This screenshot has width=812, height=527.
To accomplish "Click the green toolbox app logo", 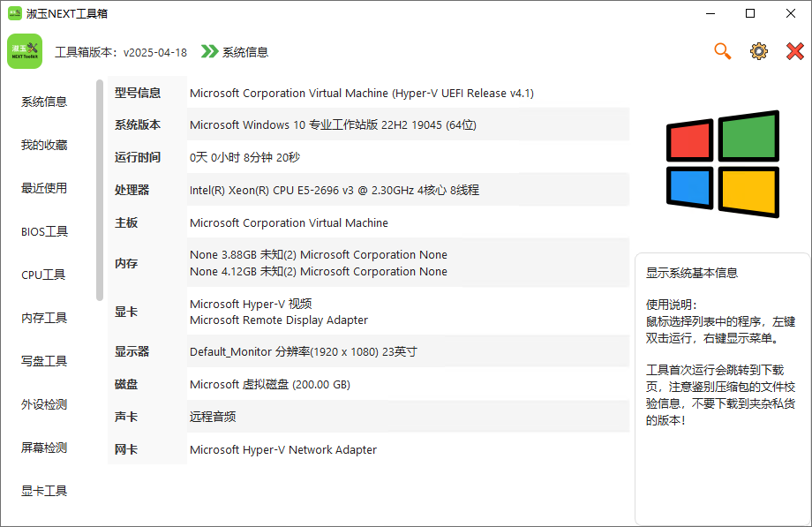I will pyautogui.click(x=24, y=52).
